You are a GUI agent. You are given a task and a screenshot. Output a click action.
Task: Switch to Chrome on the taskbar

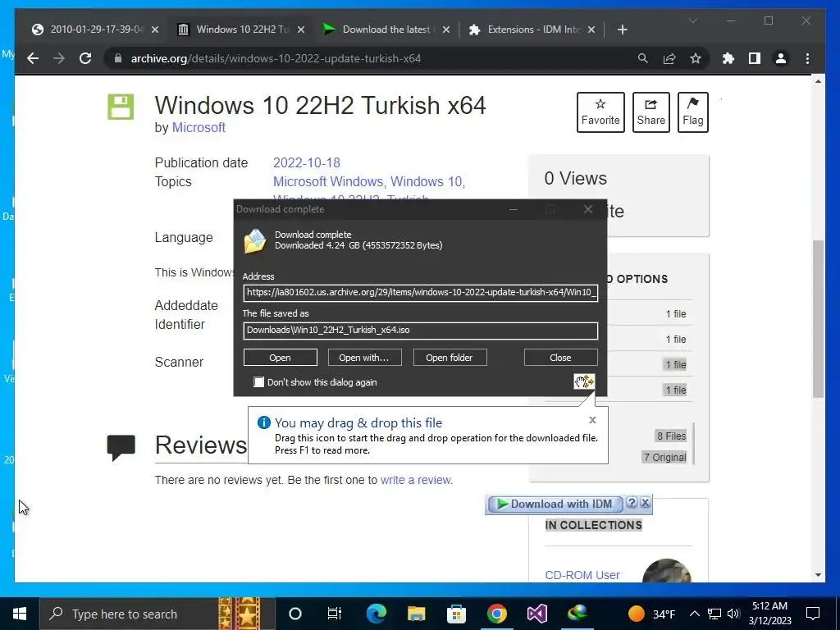[x=496, y=614]
